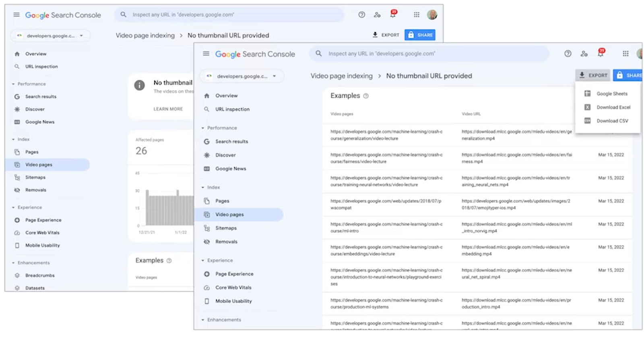Open property selector dropdown in back window
The width and height of the screenshot is (644, 338).
[x=50, y=36]
